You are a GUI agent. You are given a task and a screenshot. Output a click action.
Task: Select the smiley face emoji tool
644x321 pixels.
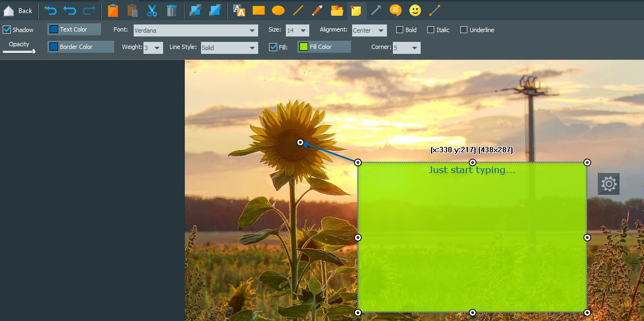point(415,10)
